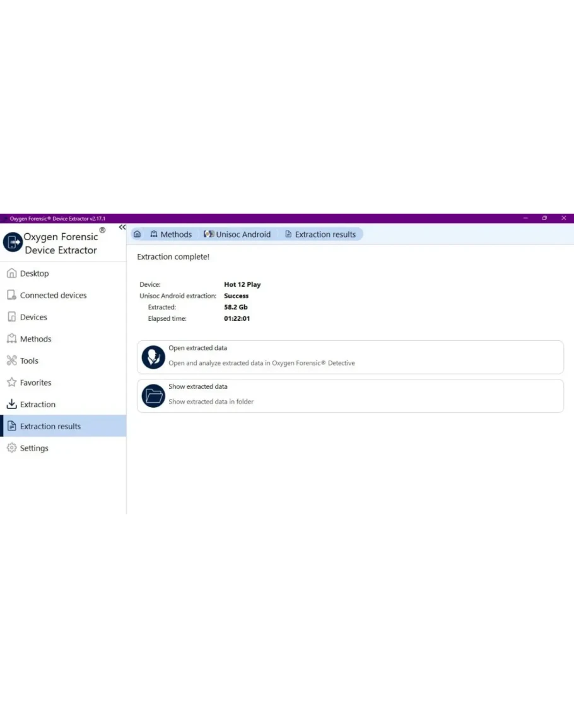Click the window restore button
The image size is (574, 728).
(x=544, y=218)
